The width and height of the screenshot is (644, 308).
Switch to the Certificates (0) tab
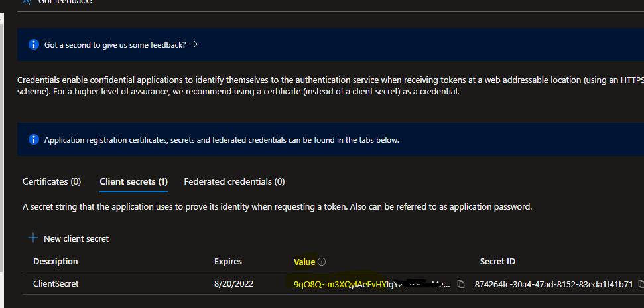(52, 181)
